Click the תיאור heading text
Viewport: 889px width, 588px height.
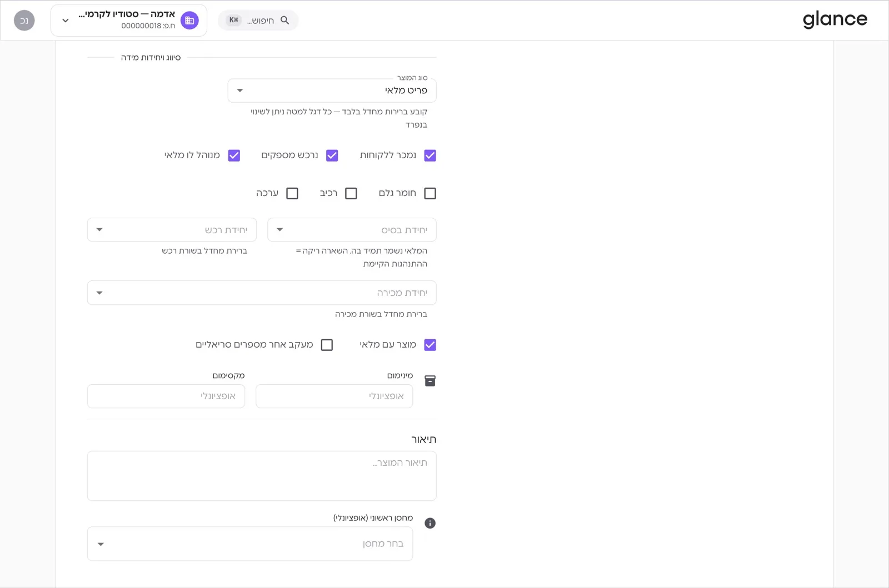(423, 440)
